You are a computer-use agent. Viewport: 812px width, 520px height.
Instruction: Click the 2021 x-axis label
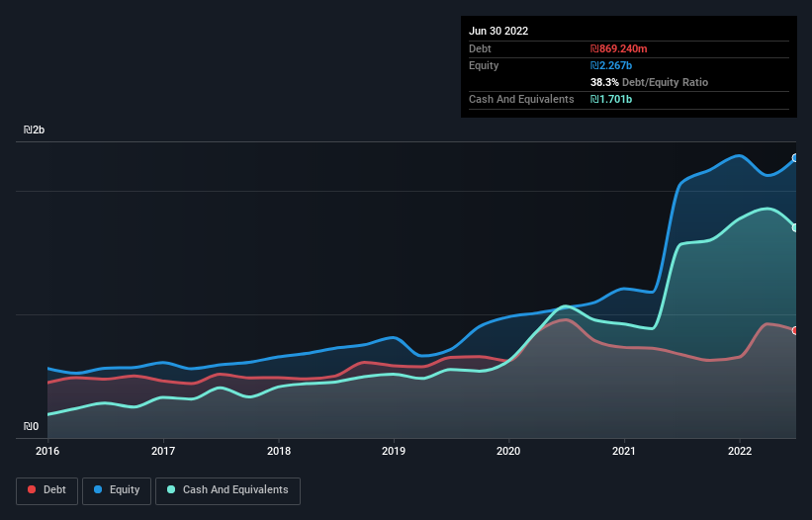pos(624,451)
